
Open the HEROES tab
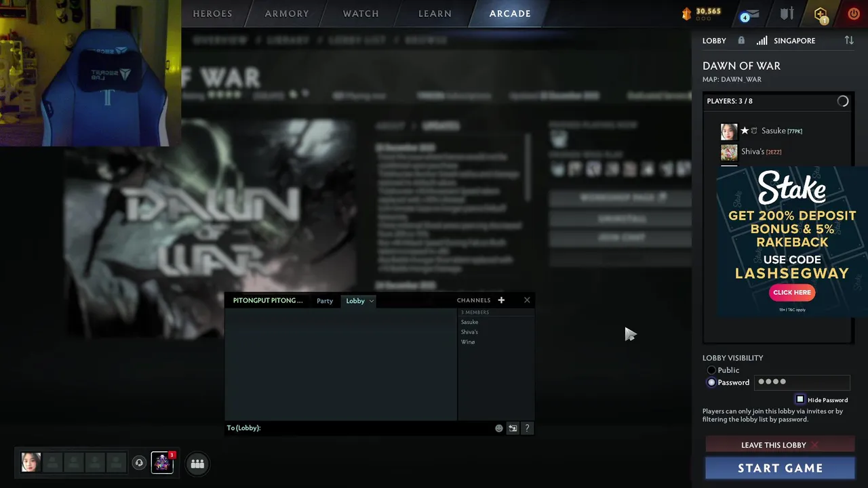[212, 14]
